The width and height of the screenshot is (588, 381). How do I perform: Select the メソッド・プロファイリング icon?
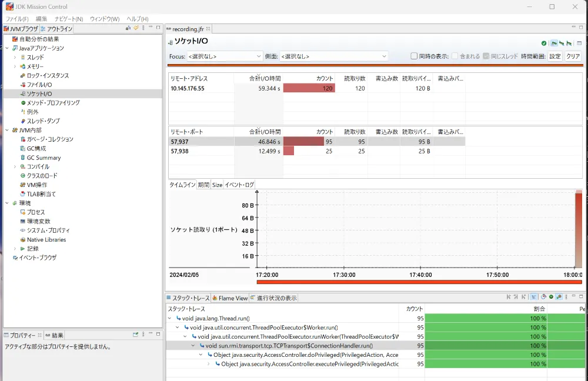(23, 103)
